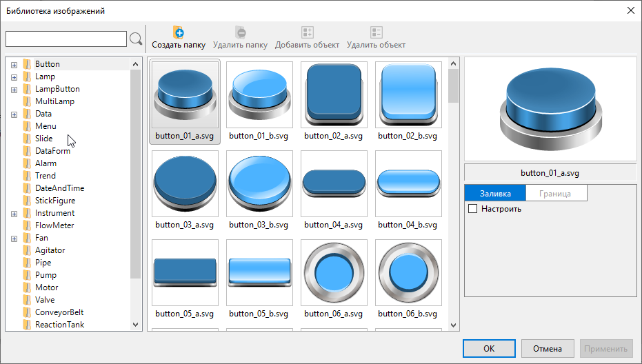
Task: Open the ConveyorBelt folder
Action: click(59, 312)
